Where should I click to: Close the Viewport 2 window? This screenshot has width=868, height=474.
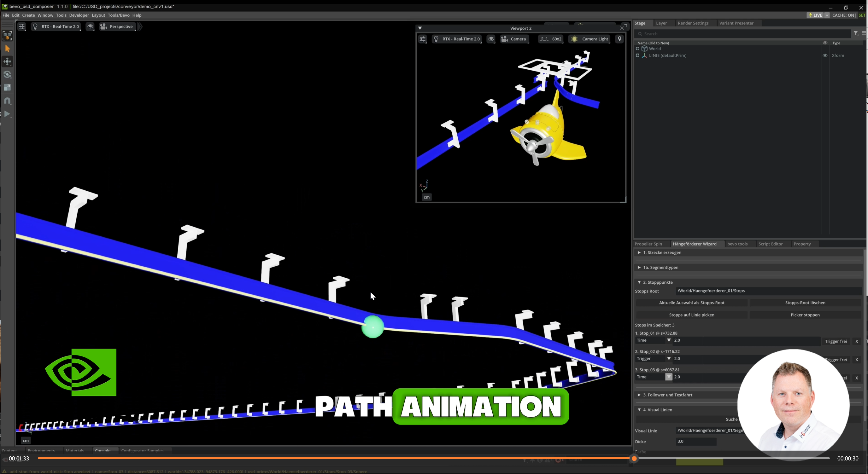click(622, 28)
